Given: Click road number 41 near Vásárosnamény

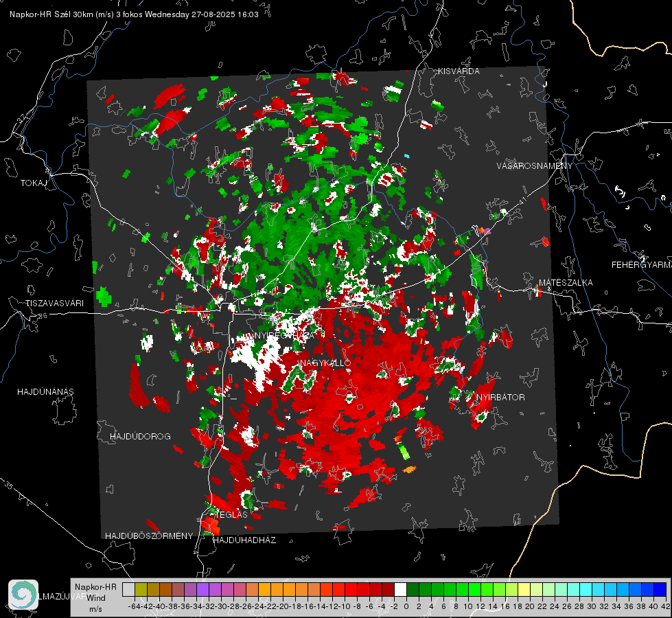Looking at the screenshot, I should (x=522, y=202).
